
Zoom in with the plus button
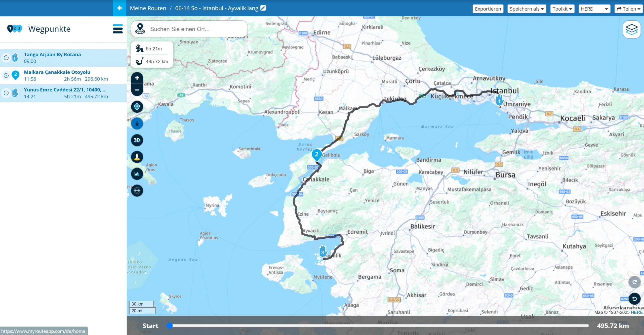tap(137, 78)
